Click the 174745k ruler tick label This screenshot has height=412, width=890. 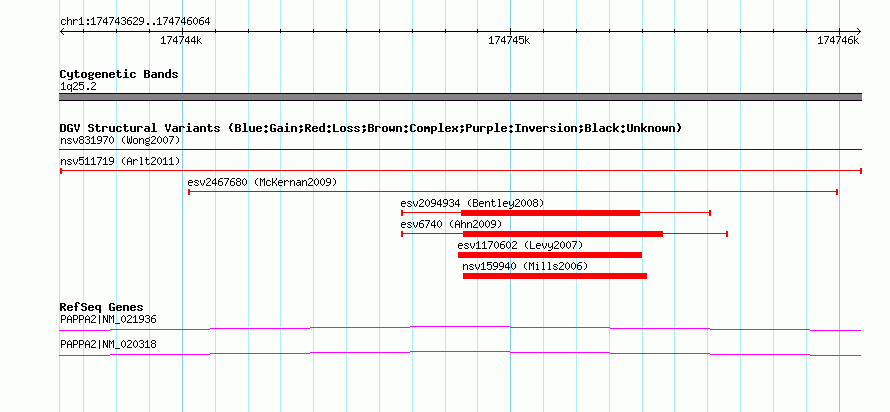coord(509,40)
